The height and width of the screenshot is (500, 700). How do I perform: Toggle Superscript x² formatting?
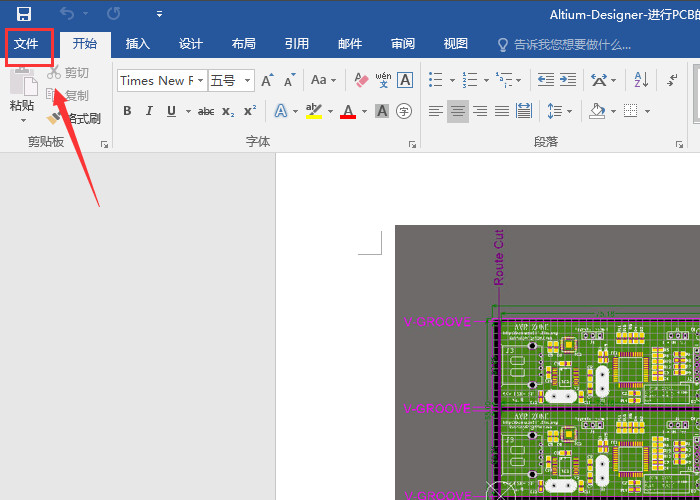click(250, 111)
